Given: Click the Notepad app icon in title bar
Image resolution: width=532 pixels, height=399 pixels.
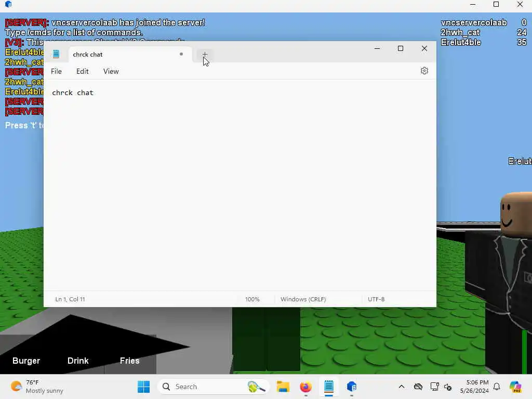Looking at the screenshot, I should (56, 54).
